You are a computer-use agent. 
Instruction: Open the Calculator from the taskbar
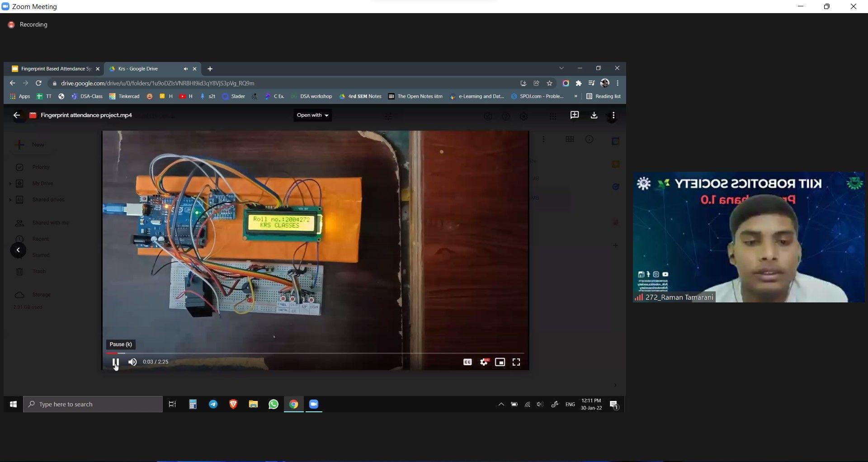tap(193, 404)
